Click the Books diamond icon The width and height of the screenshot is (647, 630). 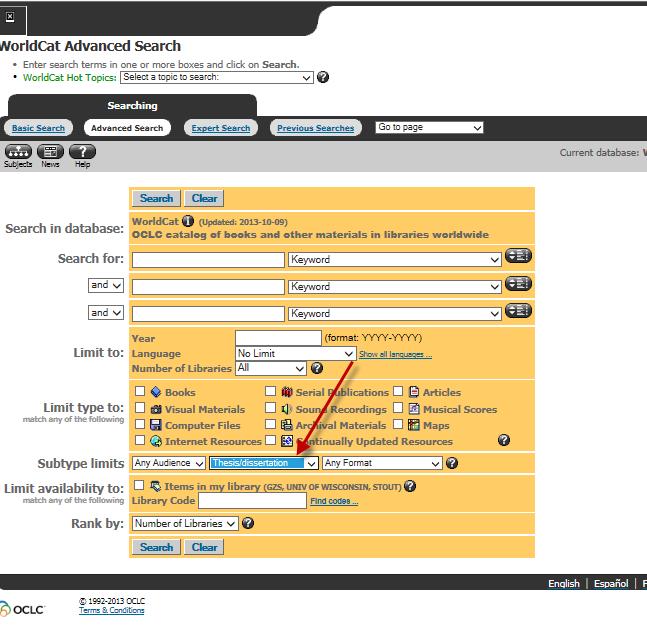click(156, 392)
